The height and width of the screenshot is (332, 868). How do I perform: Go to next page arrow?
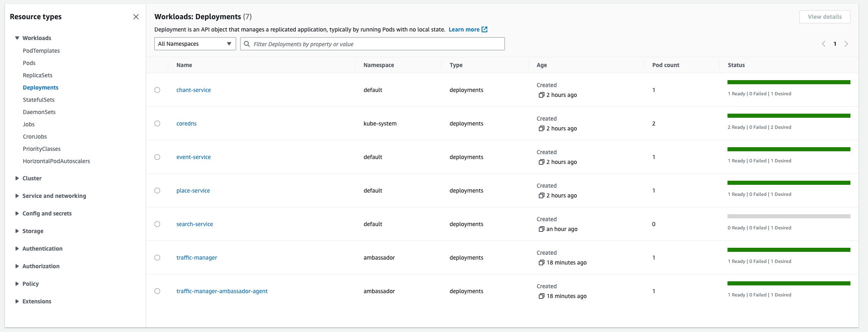(x=846, y=44)
